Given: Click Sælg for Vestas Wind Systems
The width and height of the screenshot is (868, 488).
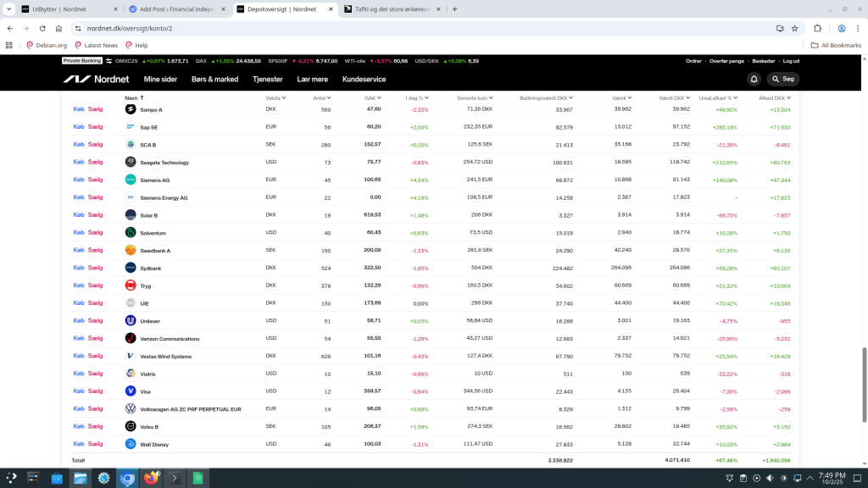Looking at the screenshot, I should tap(95, 356).
